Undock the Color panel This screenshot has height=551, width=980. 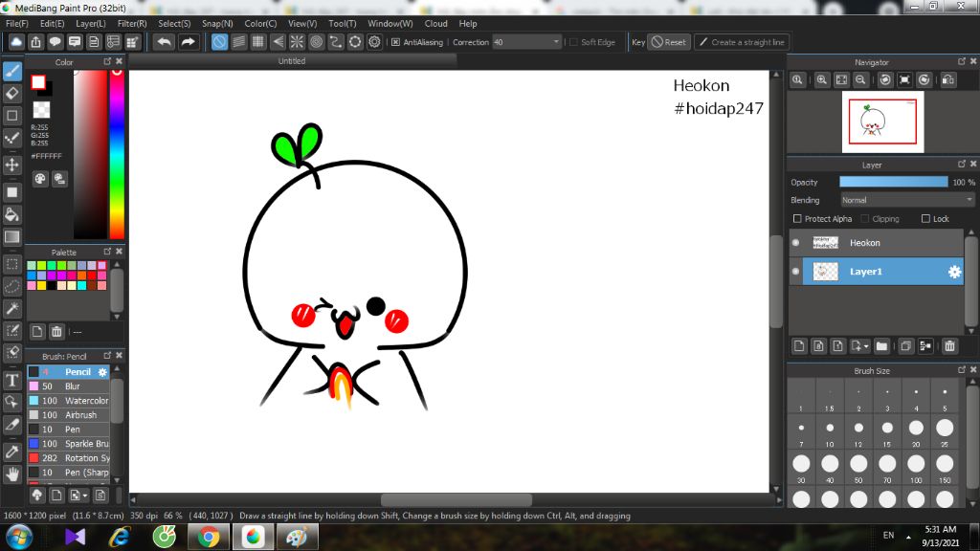(x=107, y=61)
